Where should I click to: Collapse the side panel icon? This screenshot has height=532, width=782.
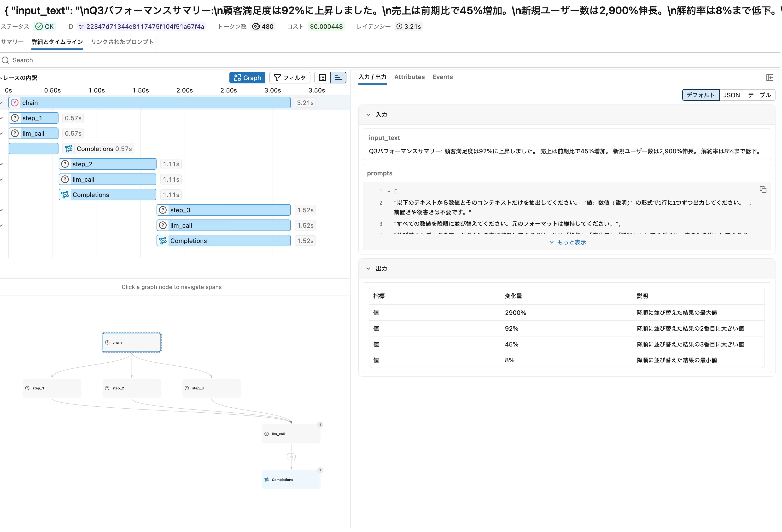770,78
